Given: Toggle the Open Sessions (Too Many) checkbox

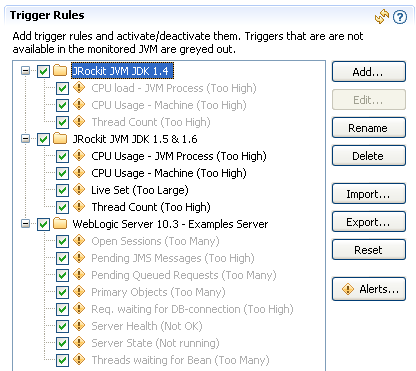Looking at the screenshot, I should click(x=62, y=241).
